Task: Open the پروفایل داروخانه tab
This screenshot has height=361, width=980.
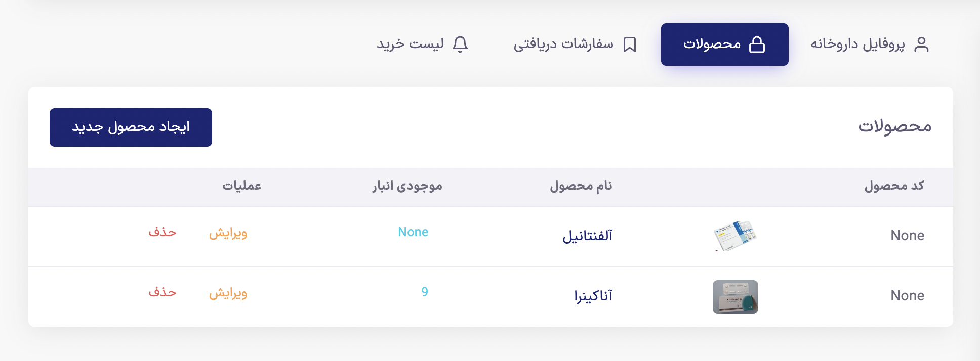Action: [870, 44]
